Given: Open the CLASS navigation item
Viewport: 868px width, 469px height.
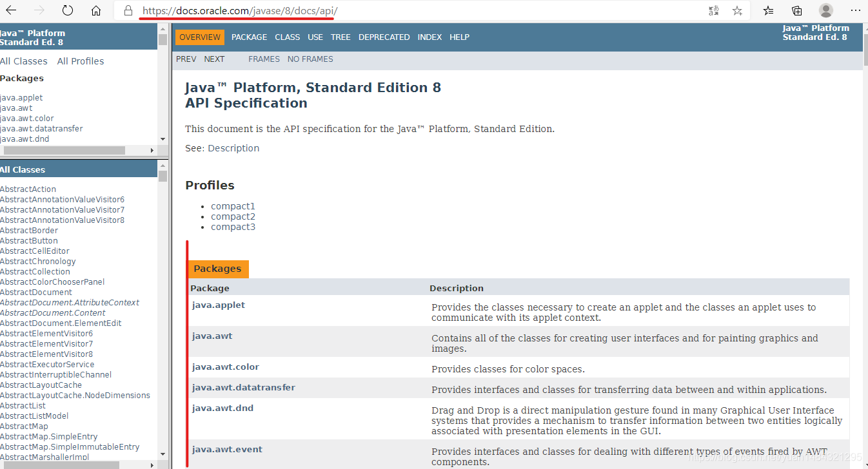Looking at the screenshot, I should pos(287,37).
